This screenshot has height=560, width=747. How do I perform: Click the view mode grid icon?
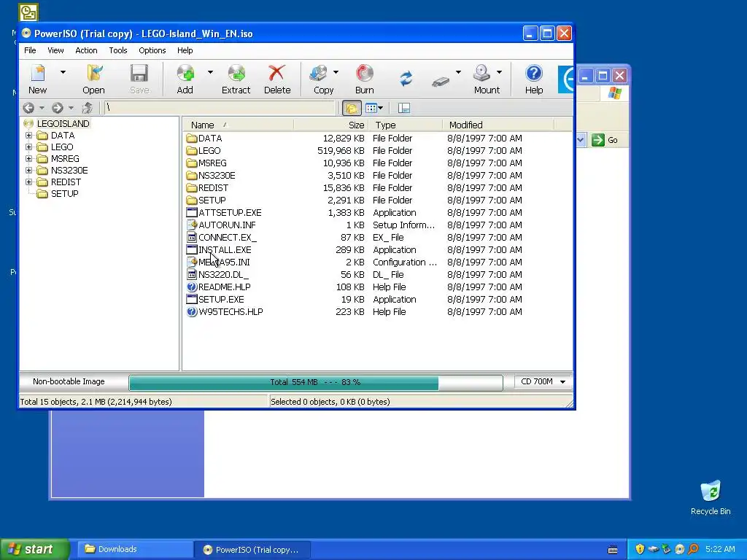point(371,108)
